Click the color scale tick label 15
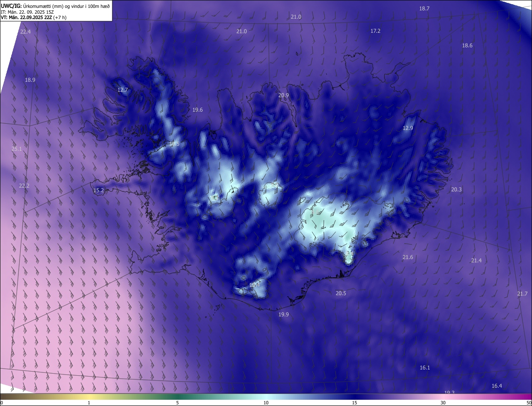 pos(355,403)
